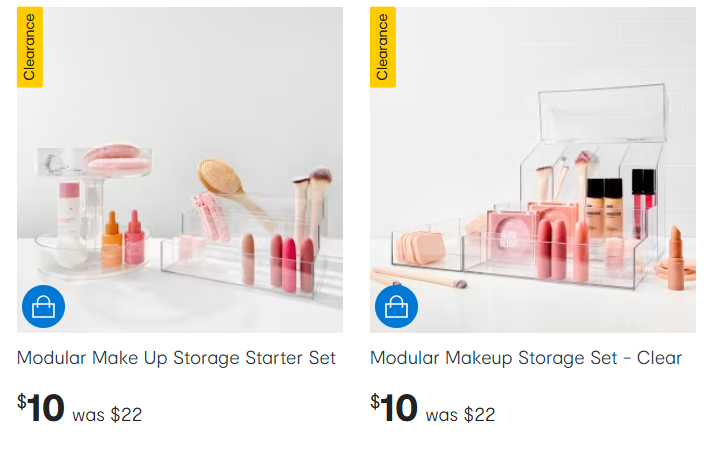Click the wooden hairbrush in the Starter Set photo
Image resolution: width=704 pixels, height=462 pixels.
click(x=222, y=179)
